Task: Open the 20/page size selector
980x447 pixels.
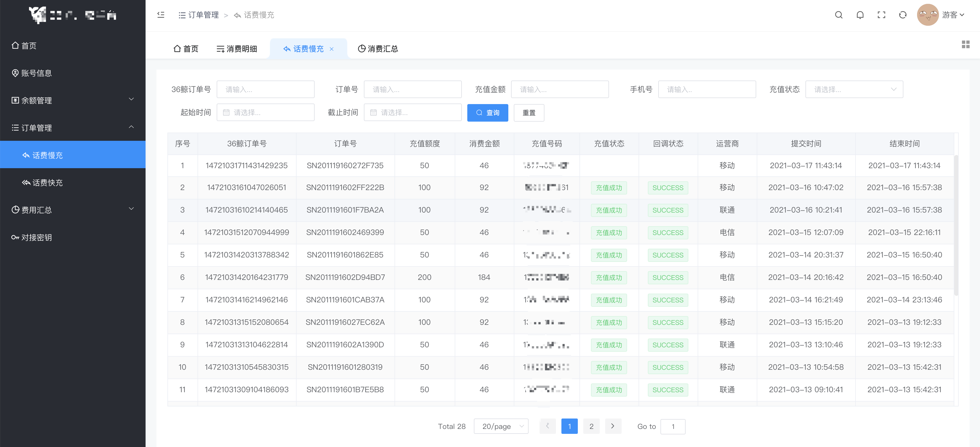Action: (x=501, y=426)
